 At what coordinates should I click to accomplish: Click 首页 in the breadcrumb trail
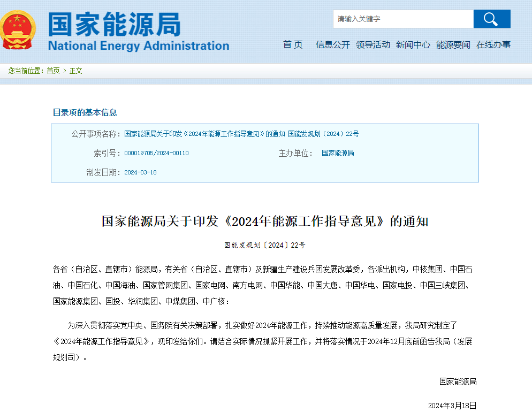53,71
